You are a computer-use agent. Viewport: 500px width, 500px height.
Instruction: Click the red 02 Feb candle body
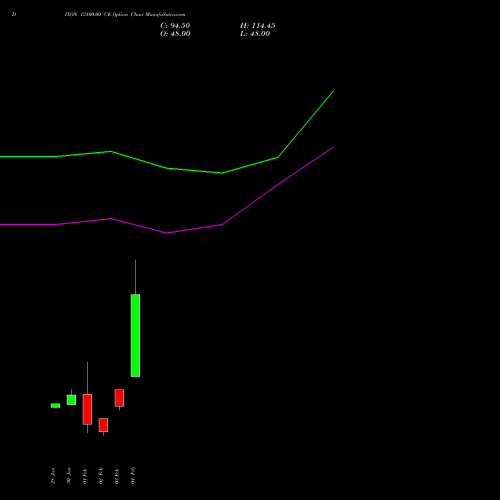click(103, 425)
